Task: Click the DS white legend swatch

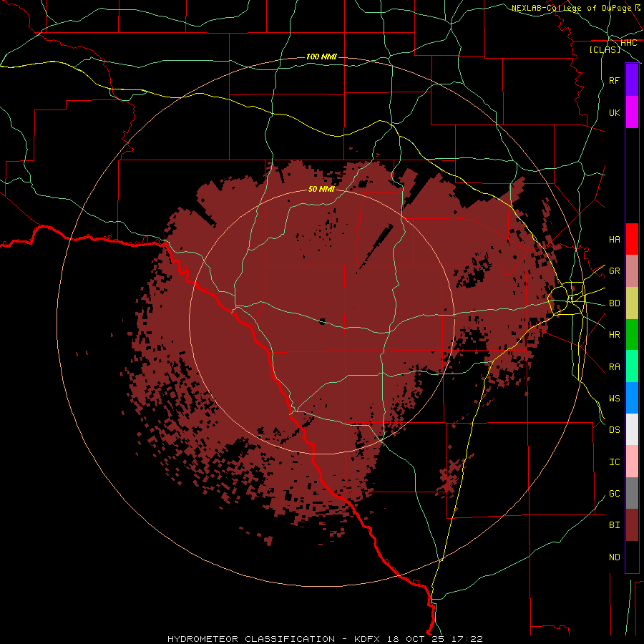Action: click(x=632, y=429)
